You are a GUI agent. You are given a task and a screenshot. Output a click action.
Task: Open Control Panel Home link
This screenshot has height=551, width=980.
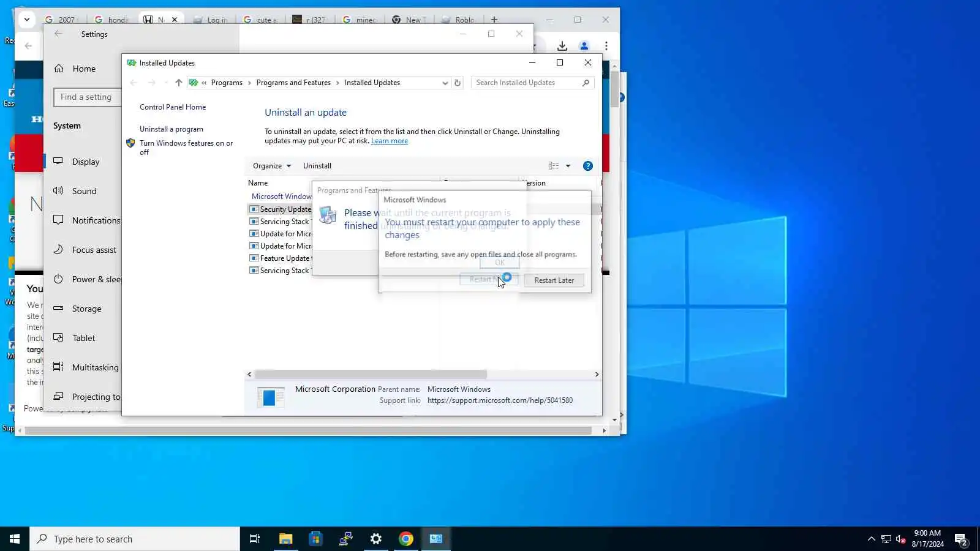[173, 107]
